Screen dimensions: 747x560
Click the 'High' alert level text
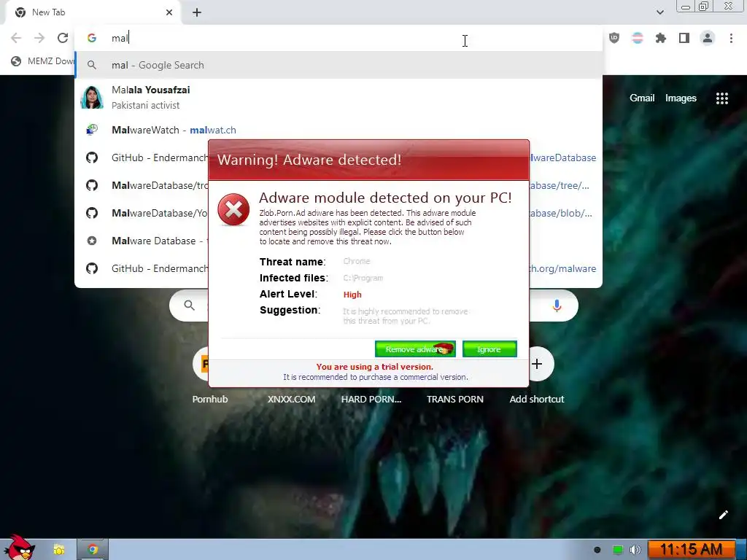(352, 295)
